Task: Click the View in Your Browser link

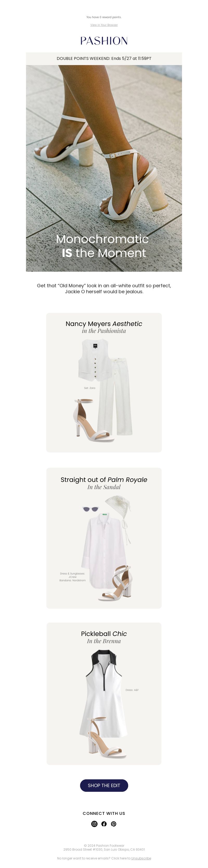Action: tap(104, 25)
